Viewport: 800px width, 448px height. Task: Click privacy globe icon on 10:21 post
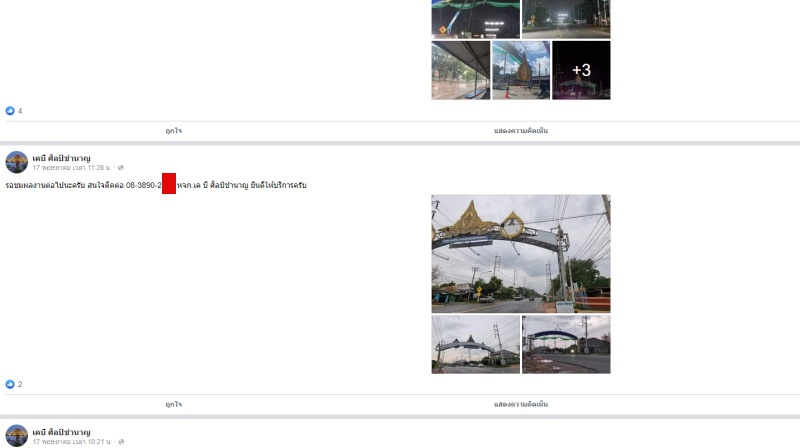click(x=121, y=441)
